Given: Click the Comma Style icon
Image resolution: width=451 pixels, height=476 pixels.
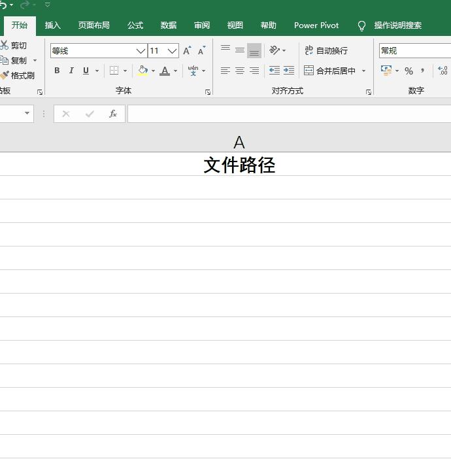Looking at the screenshot, I should pyautogui.click(x=422, y=71).
